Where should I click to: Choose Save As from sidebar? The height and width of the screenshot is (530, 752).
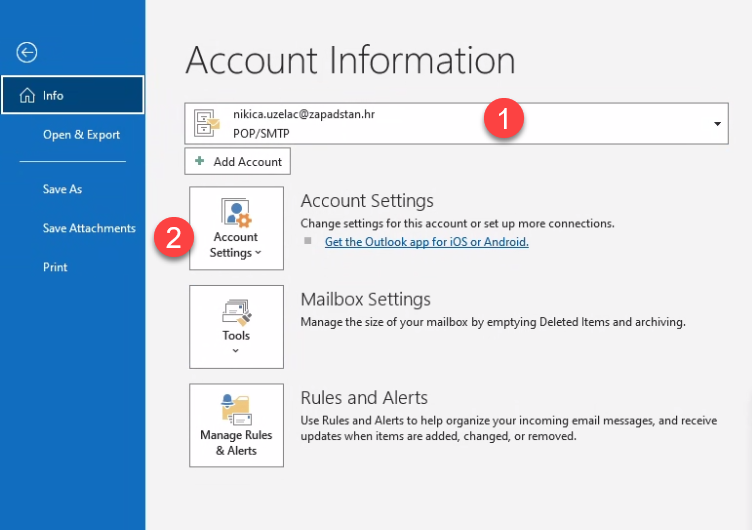tap(62, 189)
